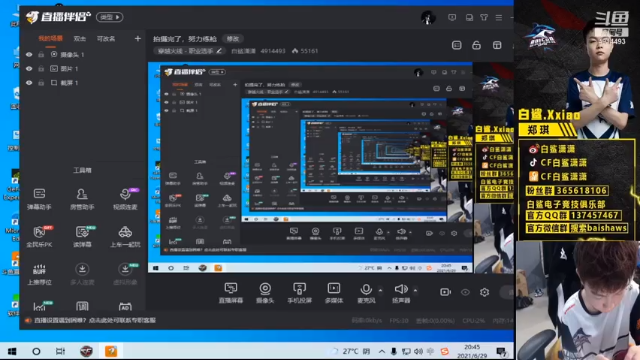The height and width of the screenshot is (360, 640).
Task: Click the shirt skin icon in title bar
Action: coord(484,18)
